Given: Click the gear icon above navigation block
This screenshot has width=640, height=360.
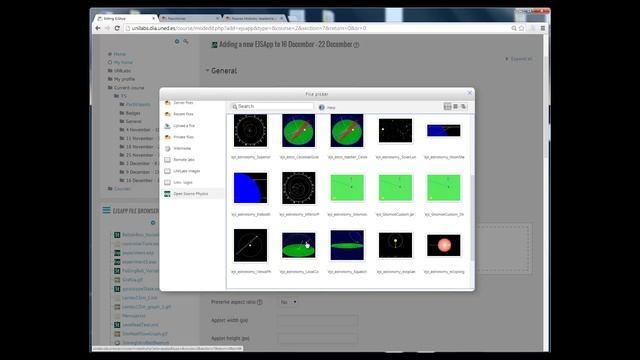Looking at the screenshot, I should tap(177, 41).
